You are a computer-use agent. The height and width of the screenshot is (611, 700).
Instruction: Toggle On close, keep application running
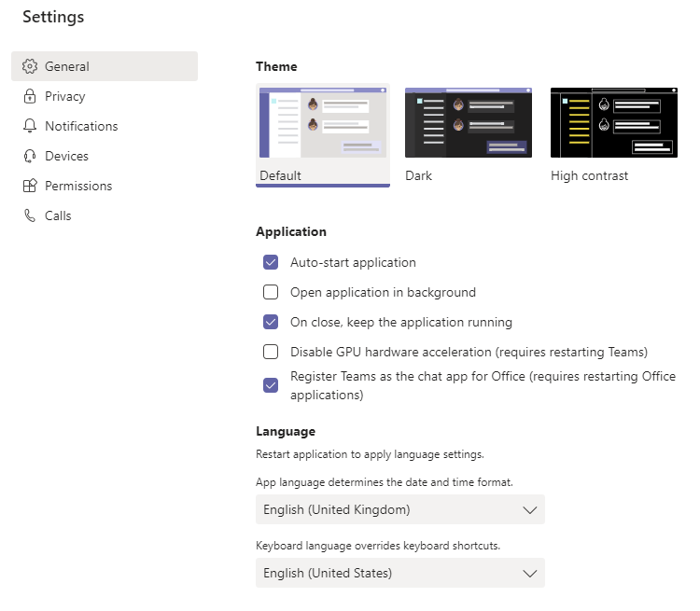(x=271, y=322)
